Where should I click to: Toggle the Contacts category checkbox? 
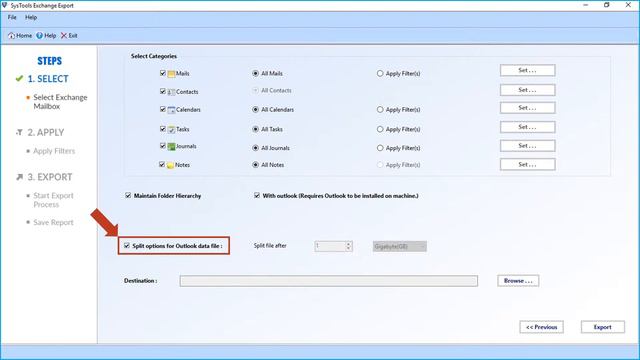coord(163,91)
